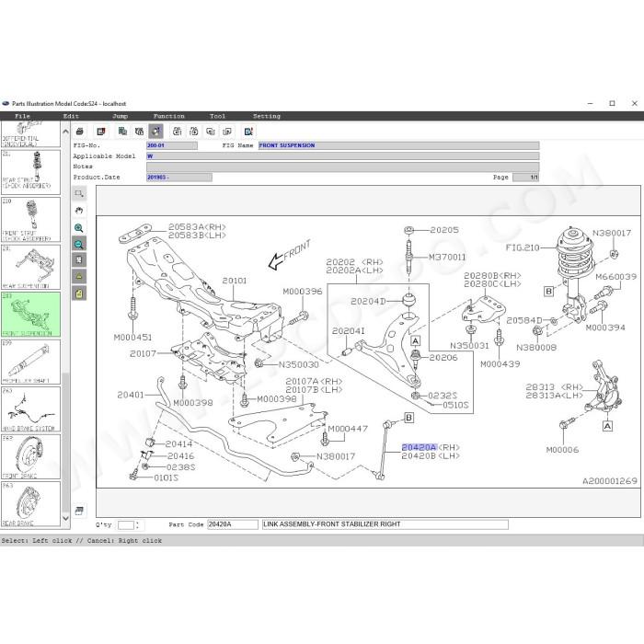Select part label 20107 near crossmember
The image size is (644, 644).
[x=143, y=353]
